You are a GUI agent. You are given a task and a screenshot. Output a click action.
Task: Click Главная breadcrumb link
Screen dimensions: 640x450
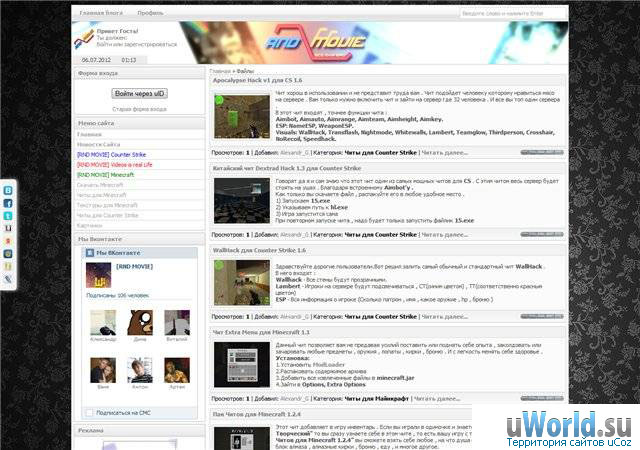tap(220, 71)
